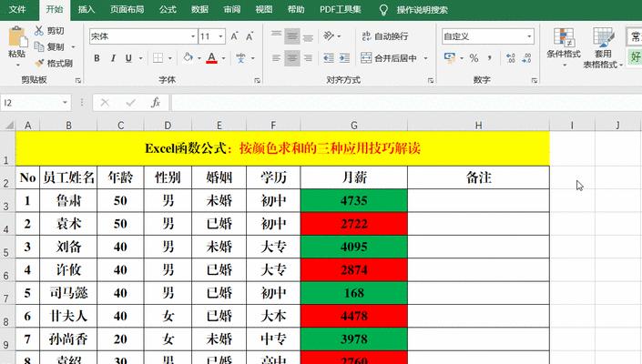Click the Paste icon

[17, 36]
